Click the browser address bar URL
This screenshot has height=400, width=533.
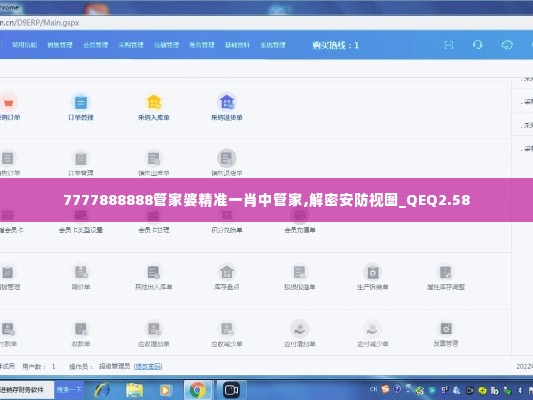pyautogui.click(x=40, y=23)
